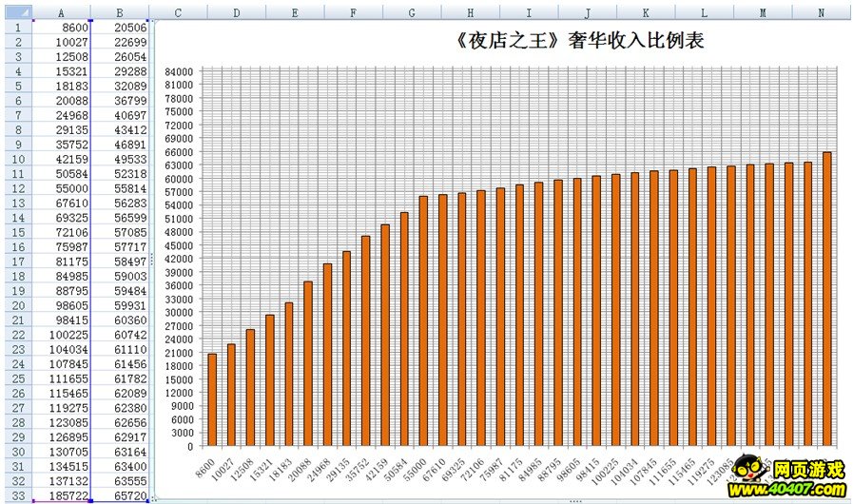Grab the chart's bottom-edge resize handle
This screenshot has width=853, height=504.
click(575, 501)
